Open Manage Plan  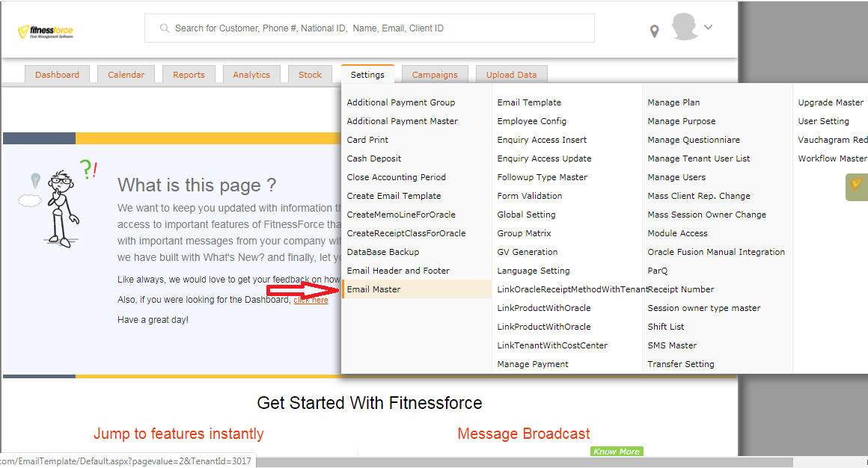point(673,102)
